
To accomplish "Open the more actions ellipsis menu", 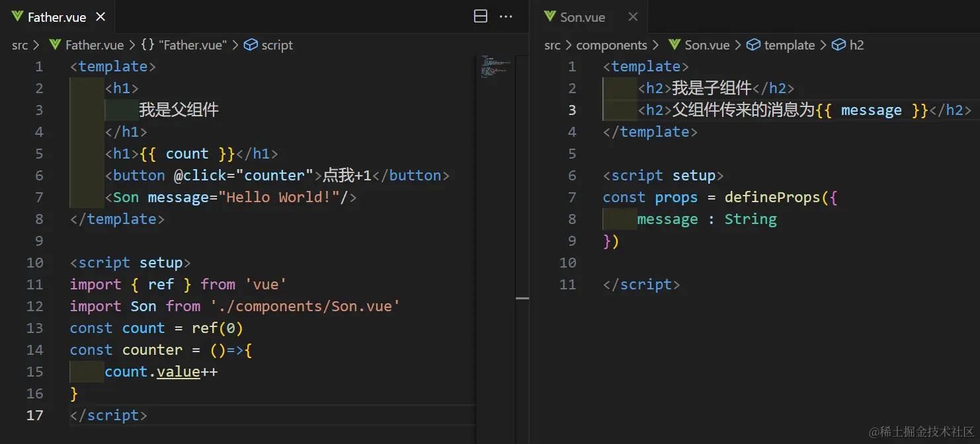I will tap(506, 17).
